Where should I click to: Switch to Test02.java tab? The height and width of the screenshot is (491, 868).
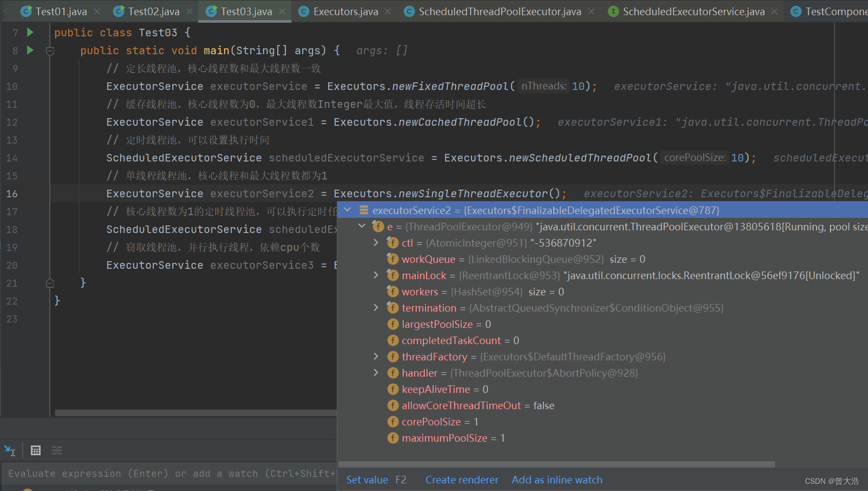point(154,11)
